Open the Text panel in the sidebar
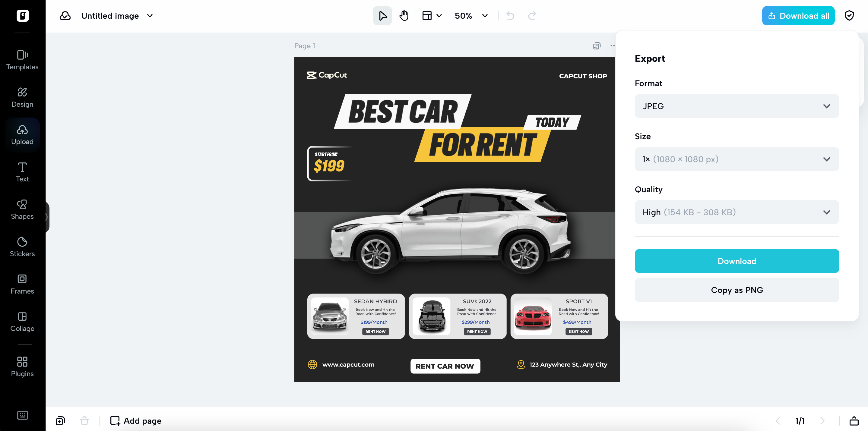Screen dimensions: 868x431 22,172
